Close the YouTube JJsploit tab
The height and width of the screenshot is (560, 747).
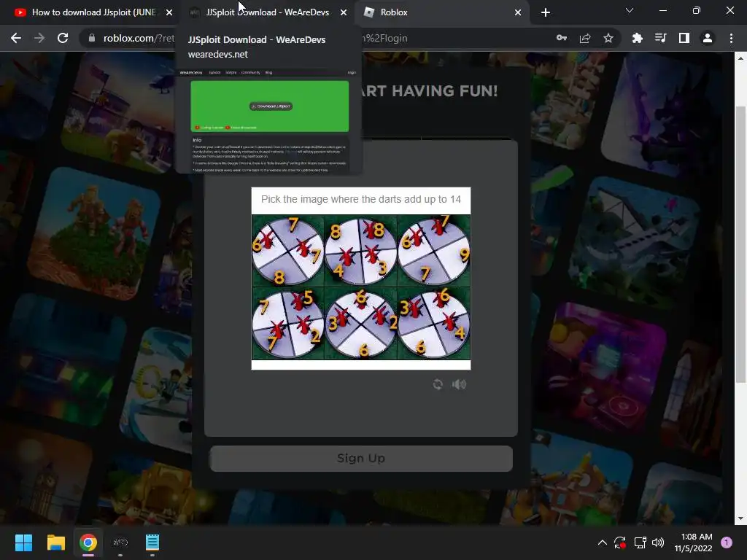[169, 12]
